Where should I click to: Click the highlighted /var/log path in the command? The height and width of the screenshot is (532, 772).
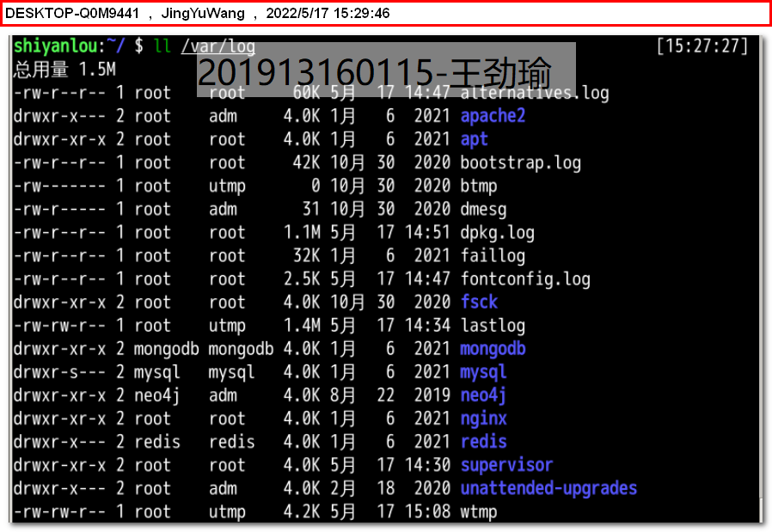click(218, 46)
